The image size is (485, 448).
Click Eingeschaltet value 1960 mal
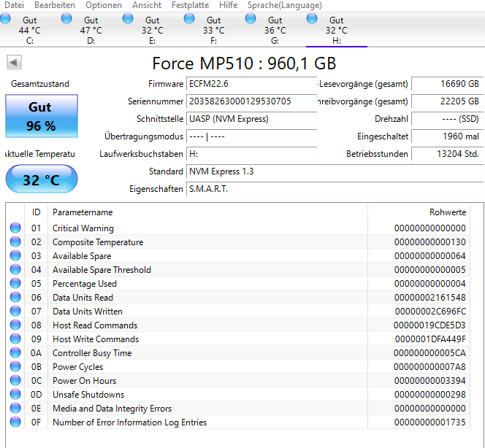pos(447,136)
